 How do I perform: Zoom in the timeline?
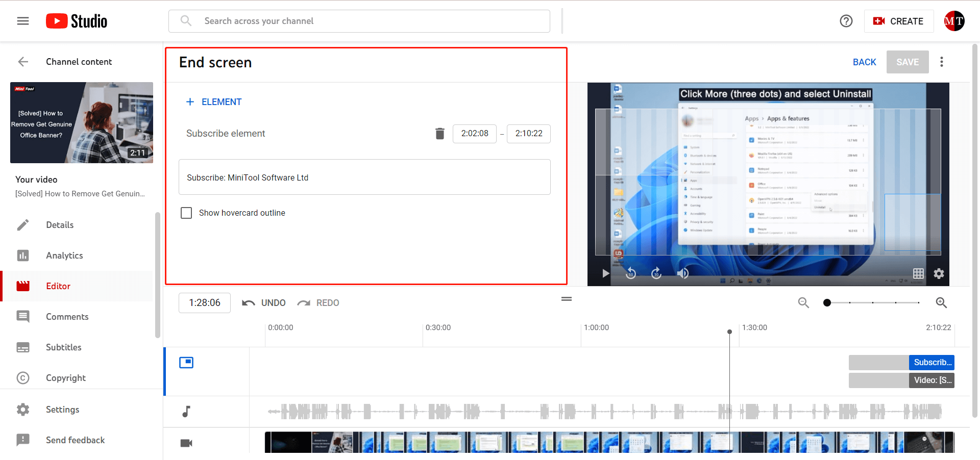[x=941, y=303]
